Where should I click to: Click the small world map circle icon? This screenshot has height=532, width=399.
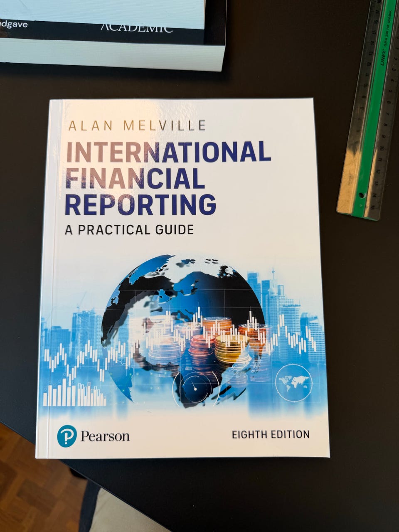tap(294, 382)
